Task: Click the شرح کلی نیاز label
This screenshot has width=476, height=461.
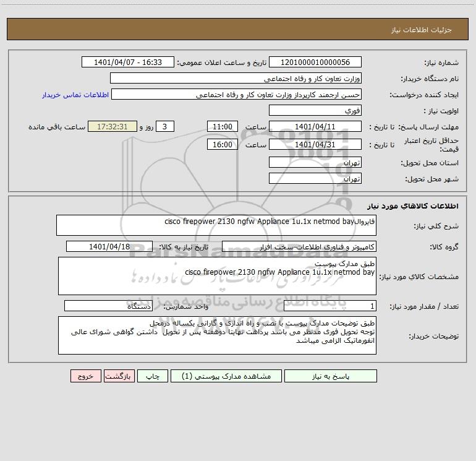Action: [x=436, y=226]
